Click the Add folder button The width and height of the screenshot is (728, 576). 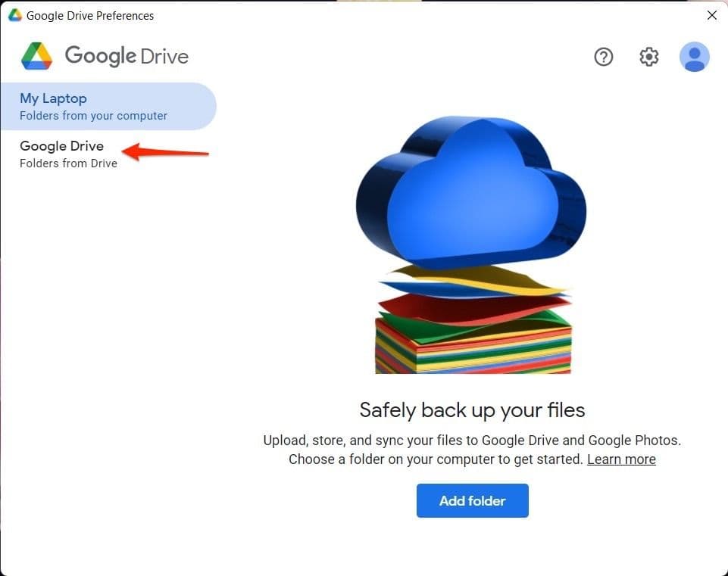pos(472,500)
